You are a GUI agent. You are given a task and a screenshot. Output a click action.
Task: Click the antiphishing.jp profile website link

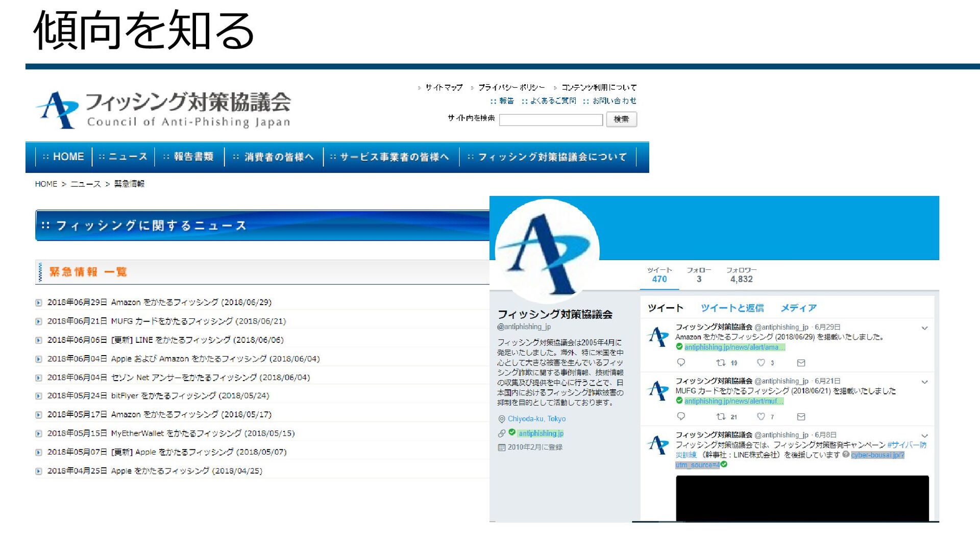coord(541,433)
